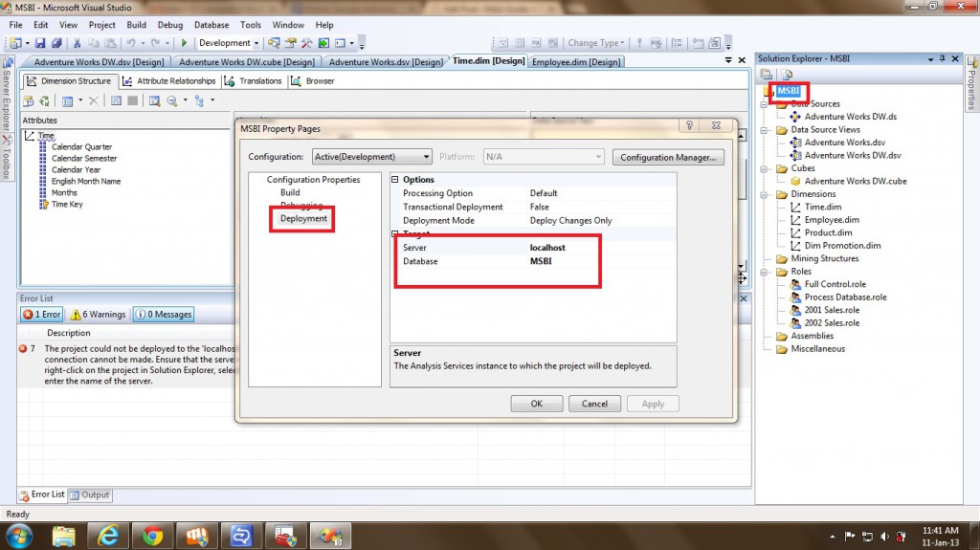
Task: Toggle the 1 Error filter
Action: (x=42, y=314)
